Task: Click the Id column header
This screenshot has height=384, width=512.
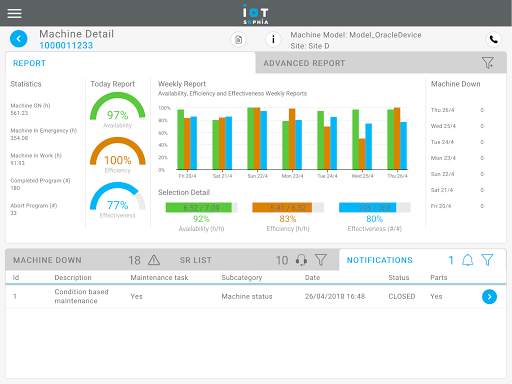Action: click(16, 277)
